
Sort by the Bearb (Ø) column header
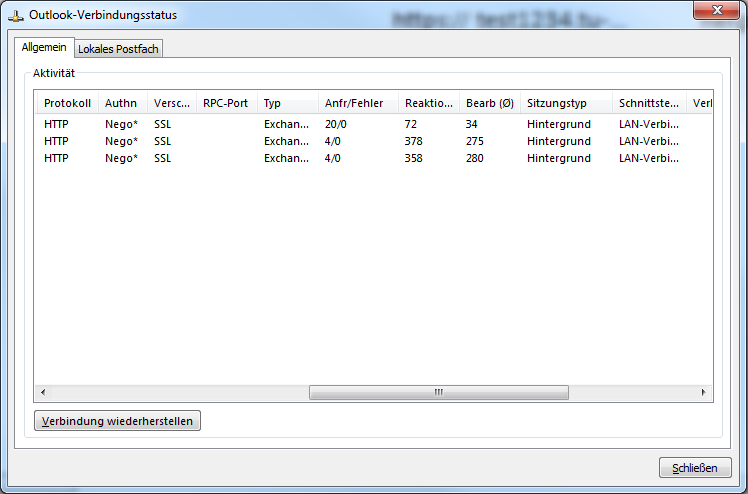(x=490, y=103)
